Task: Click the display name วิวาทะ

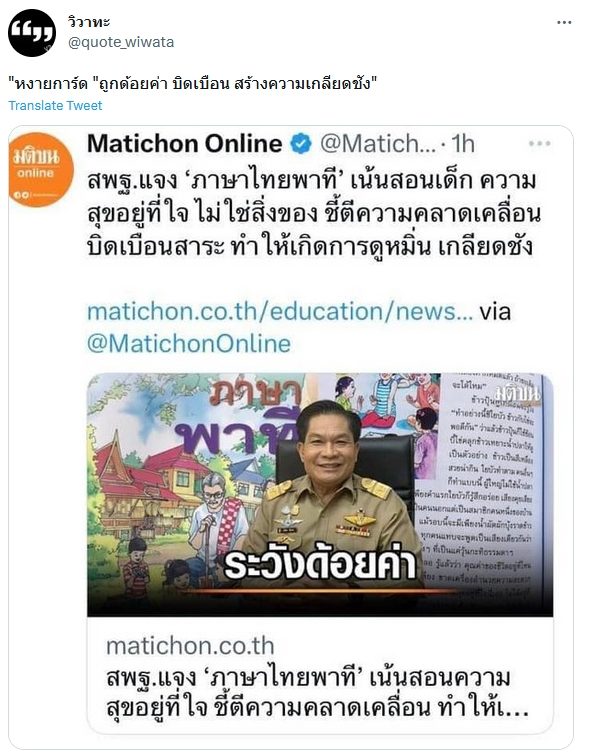Action: click(x=89, y=22)
